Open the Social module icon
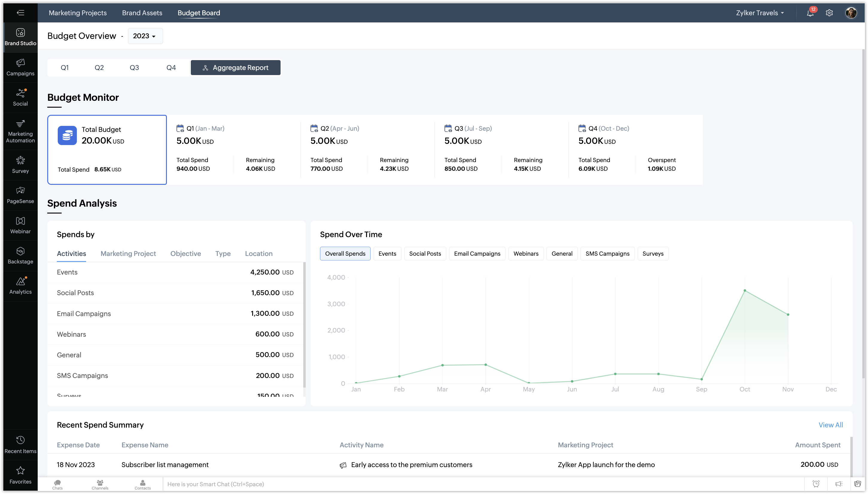 pos(20,97)
